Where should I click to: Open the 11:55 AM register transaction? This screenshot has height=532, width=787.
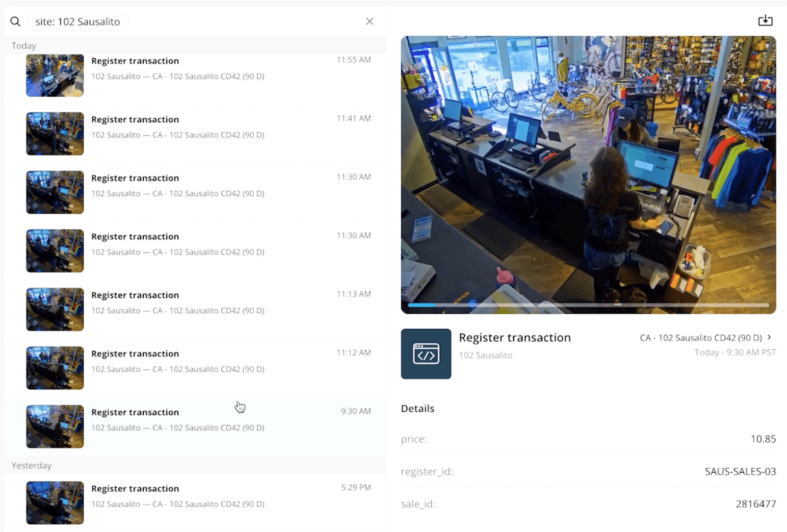click(x=195, y=76)
